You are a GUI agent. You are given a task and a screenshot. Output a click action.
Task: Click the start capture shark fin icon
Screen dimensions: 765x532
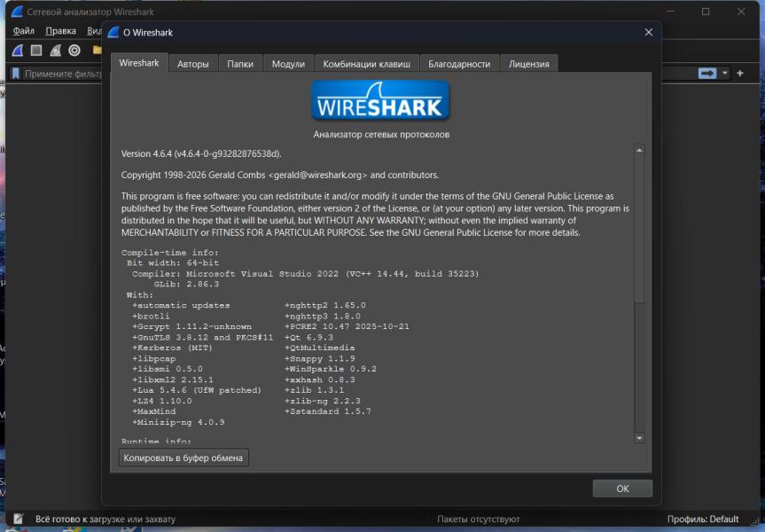[x=17, y=51]
